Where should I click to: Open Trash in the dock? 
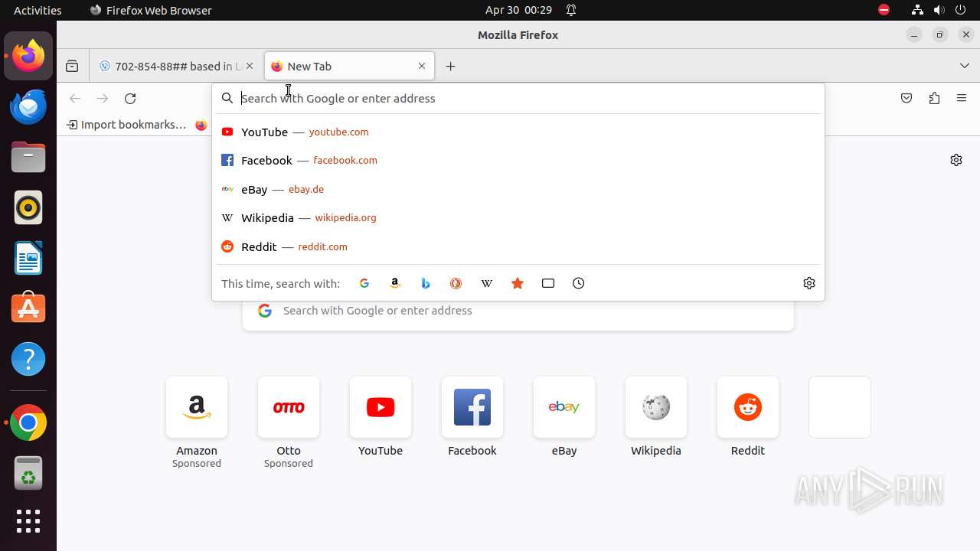(x=28, y=473)
